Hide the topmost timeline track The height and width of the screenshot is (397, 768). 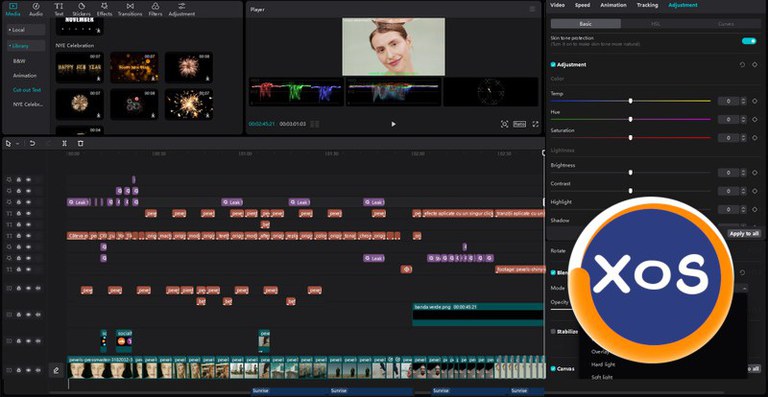point(28,180)
